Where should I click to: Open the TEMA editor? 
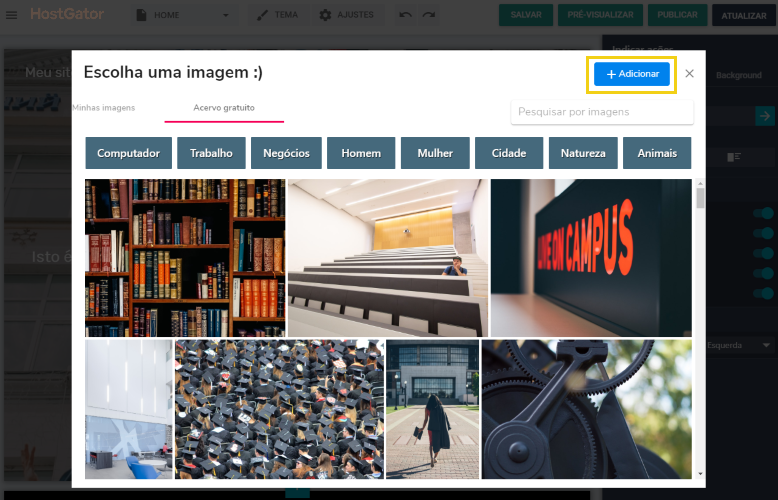tap(277, 15)
